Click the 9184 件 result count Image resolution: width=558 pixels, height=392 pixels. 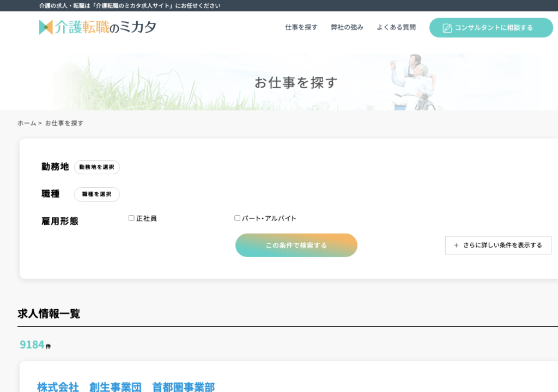(x=35, y=345)
